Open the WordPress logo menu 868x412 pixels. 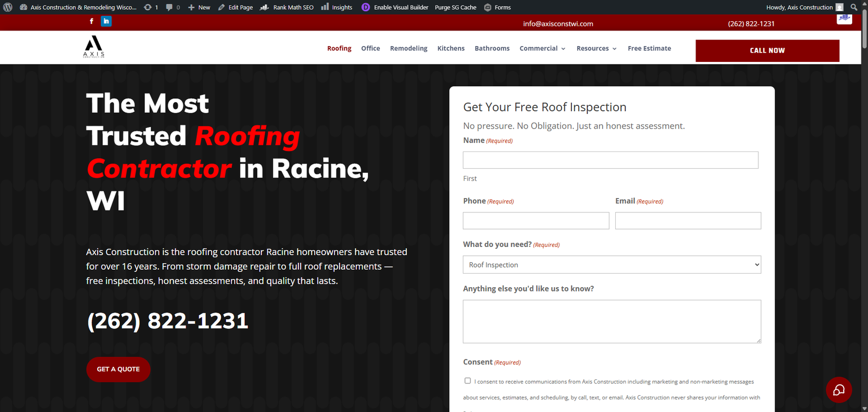[8, 7]
